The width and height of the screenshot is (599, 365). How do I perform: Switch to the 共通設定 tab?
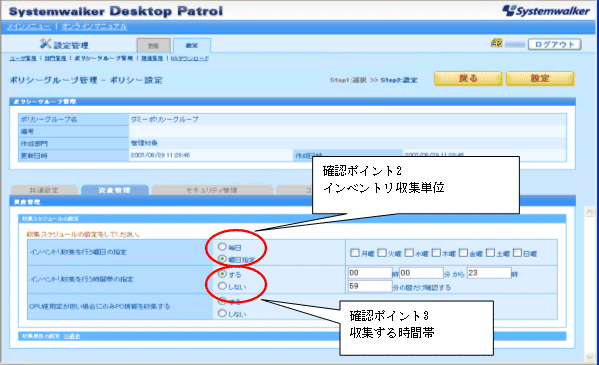pyautogui.click(x=44, y=190)
